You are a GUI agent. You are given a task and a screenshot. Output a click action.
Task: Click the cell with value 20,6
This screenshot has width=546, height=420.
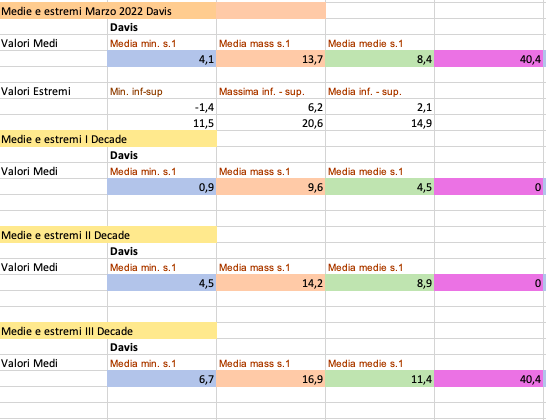(271, 123)
